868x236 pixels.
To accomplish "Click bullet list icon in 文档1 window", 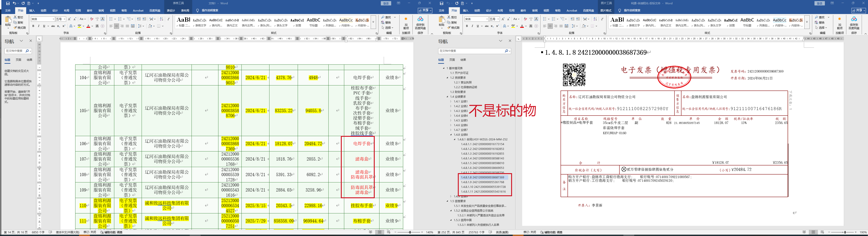I will (x=112, y=19).
